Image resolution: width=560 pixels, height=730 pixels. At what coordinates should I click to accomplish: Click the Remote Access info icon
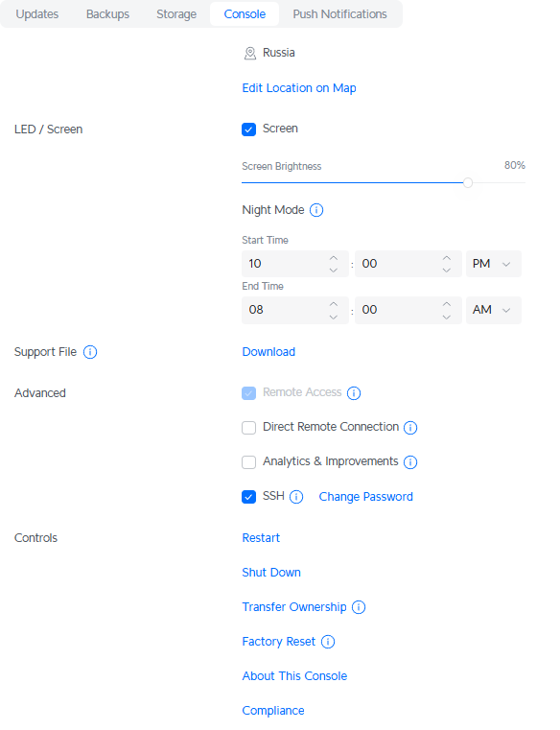[354, 393]
